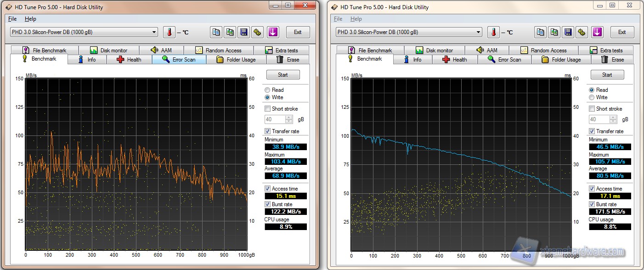Click copy screenshot icon in right window

point(554,32)
